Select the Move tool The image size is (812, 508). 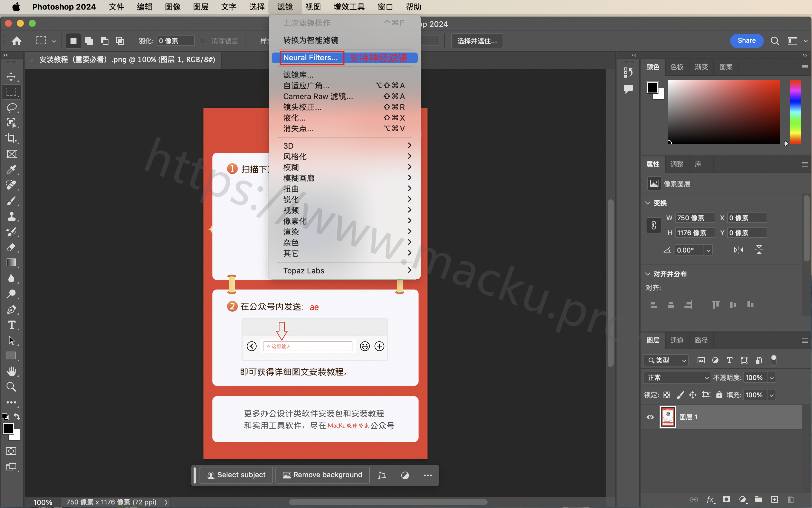click(x=11, y=77)
